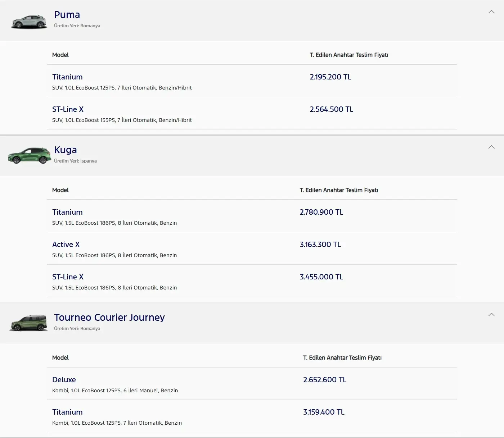This screenshot has height=438, width=504.
Task: Click the Kuga ST-Line X spec line
Action: pyautogui.click(x=114, y=288)
